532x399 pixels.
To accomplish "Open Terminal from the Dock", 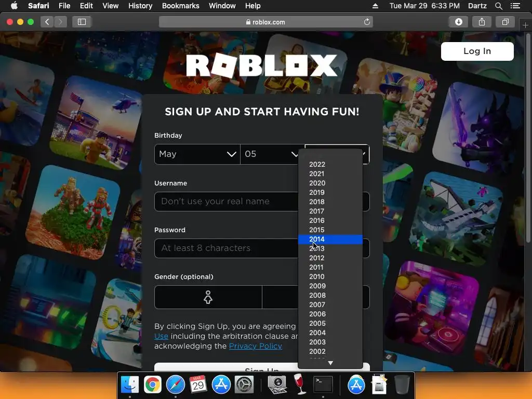I will (x=323, y=385).
